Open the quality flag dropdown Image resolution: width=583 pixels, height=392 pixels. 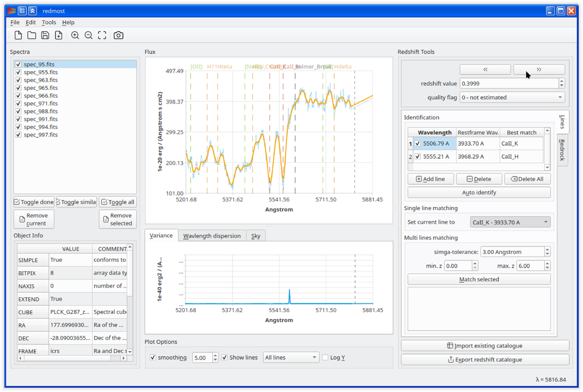(512, 97)
